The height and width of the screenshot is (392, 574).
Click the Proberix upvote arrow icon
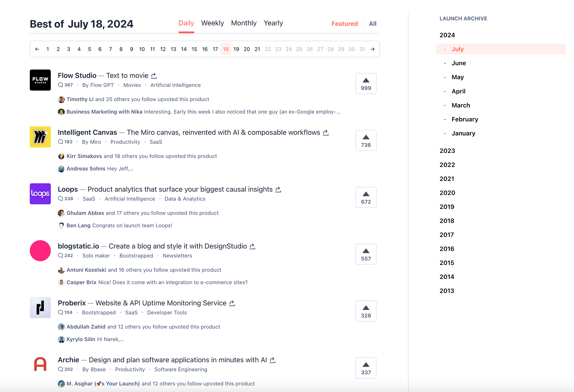366,308
